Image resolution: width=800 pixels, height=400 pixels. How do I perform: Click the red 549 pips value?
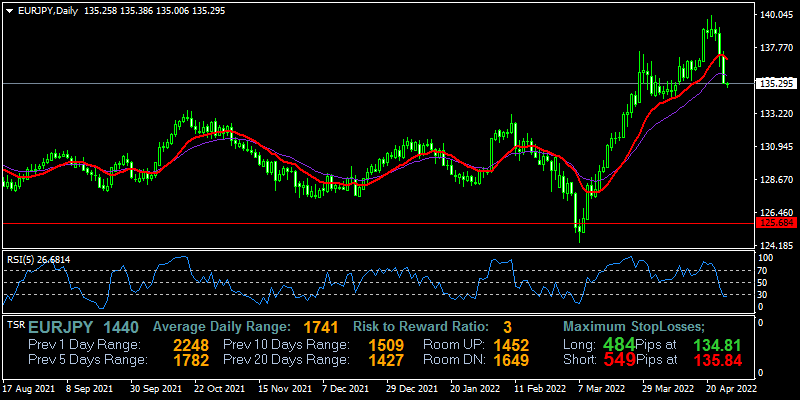[619, 360]
